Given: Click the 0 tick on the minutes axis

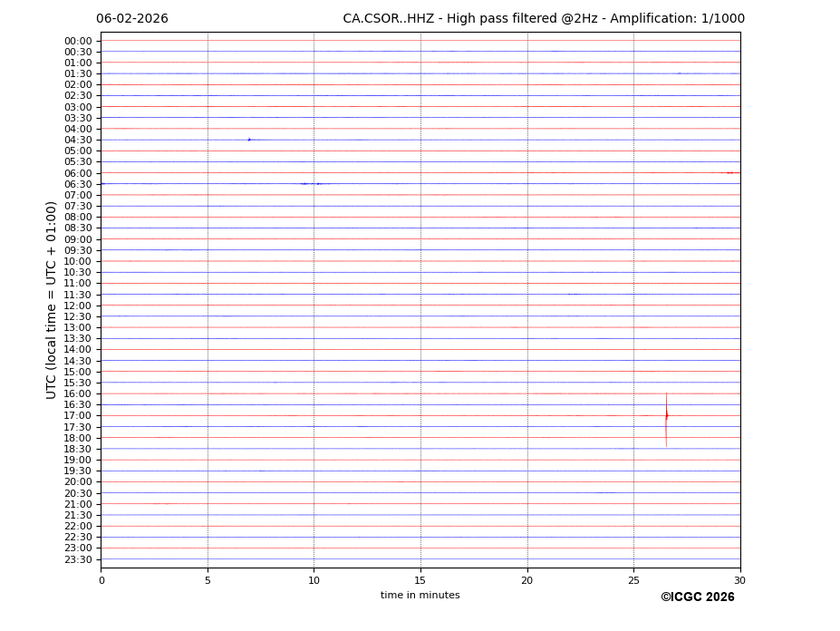Looking at the screenshot, I should (x=101, y=580).
